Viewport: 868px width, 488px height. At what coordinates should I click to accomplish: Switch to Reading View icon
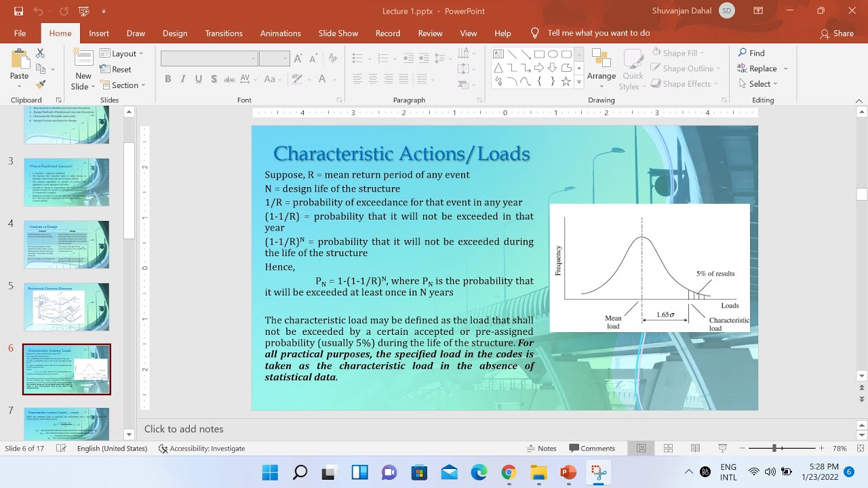695,448
